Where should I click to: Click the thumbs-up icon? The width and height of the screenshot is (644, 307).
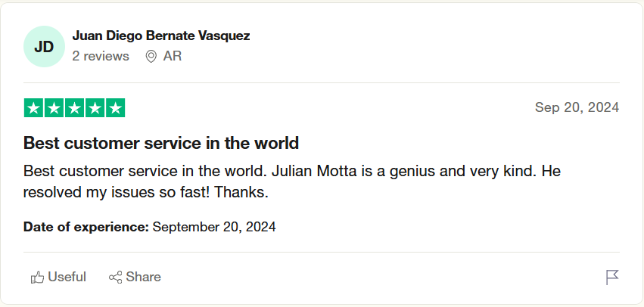coord(37,278)
